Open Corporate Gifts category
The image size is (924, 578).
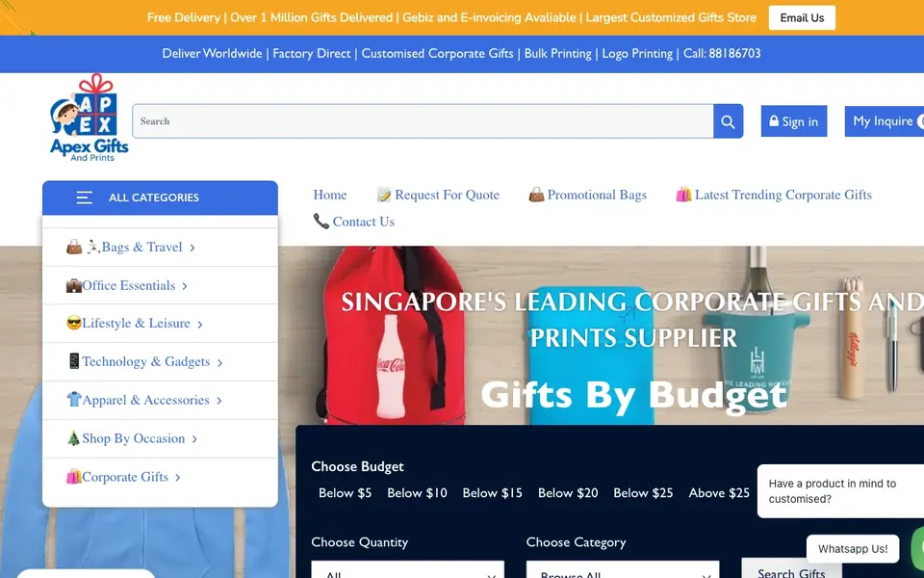click(124, 477)
